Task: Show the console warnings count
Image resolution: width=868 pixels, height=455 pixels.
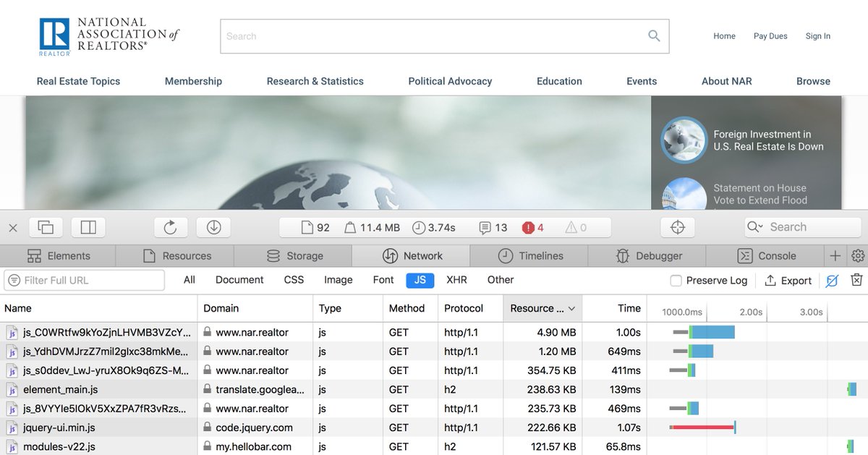Action: (x=576, y=228)
